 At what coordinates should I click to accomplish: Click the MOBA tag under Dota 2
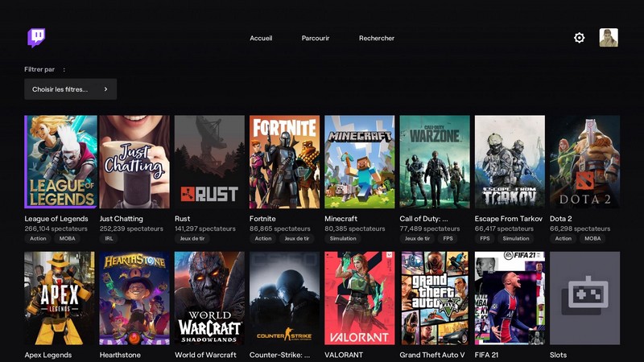click(592, 238)
